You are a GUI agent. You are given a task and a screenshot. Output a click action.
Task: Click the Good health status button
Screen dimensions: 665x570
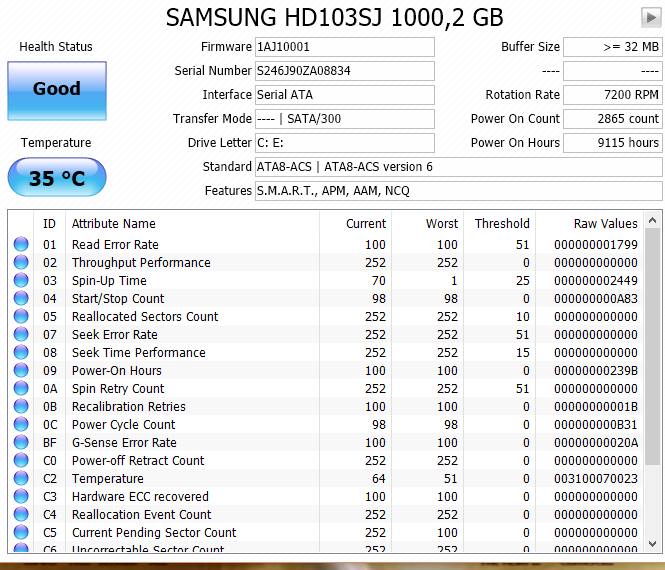pyautogui.click(x=57, y=91)
